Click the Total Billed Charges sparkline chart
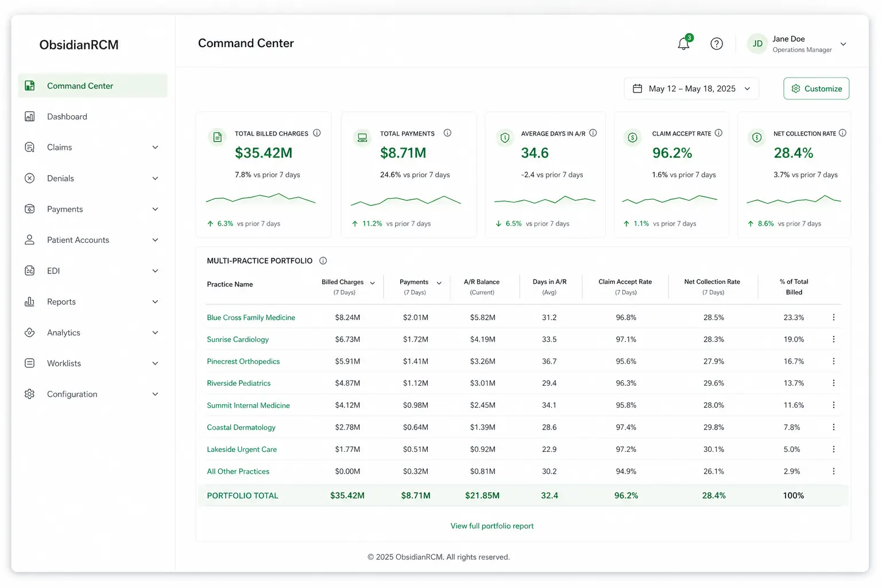The width and height of the screenshot is (882, 588). (x=261, y=199)
